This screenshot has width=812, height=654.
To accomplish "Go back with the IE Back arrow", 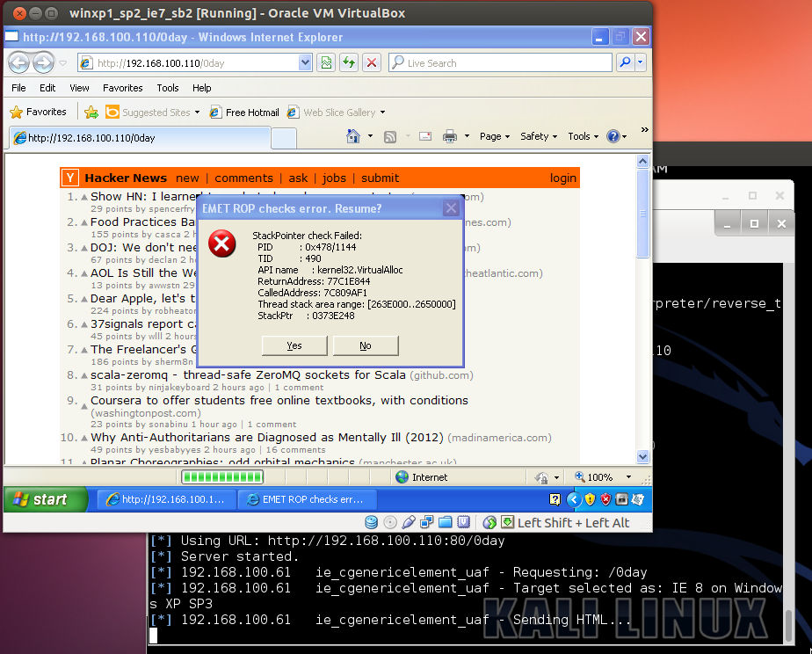I will (19, 63).
